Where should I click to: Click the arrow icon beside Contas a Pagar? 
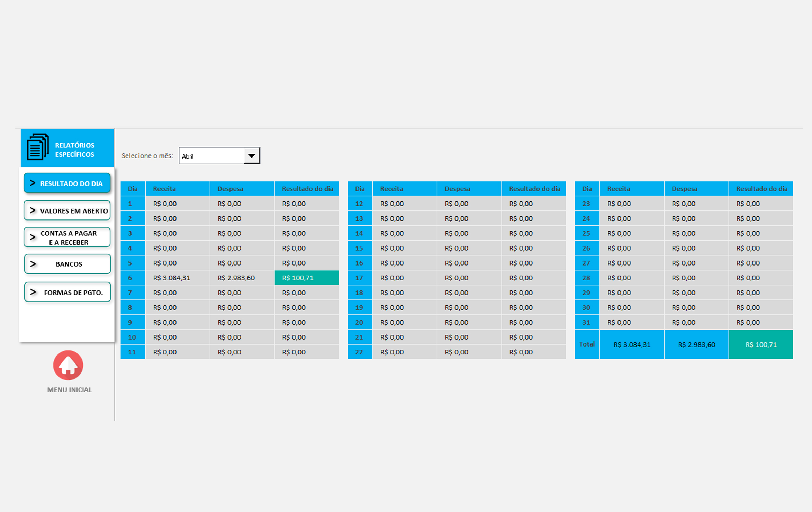click(x=33, y=237)
